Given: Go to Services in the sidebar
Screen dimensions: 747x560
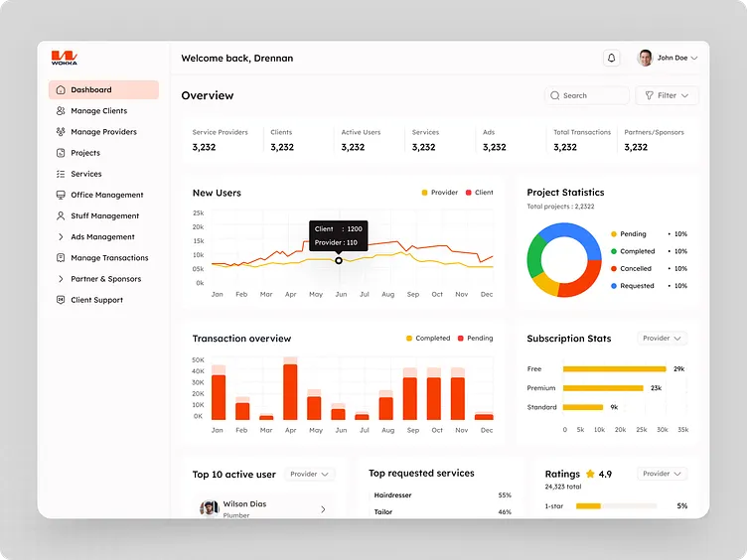Looking at the screenshot, I should coord(86,174).
